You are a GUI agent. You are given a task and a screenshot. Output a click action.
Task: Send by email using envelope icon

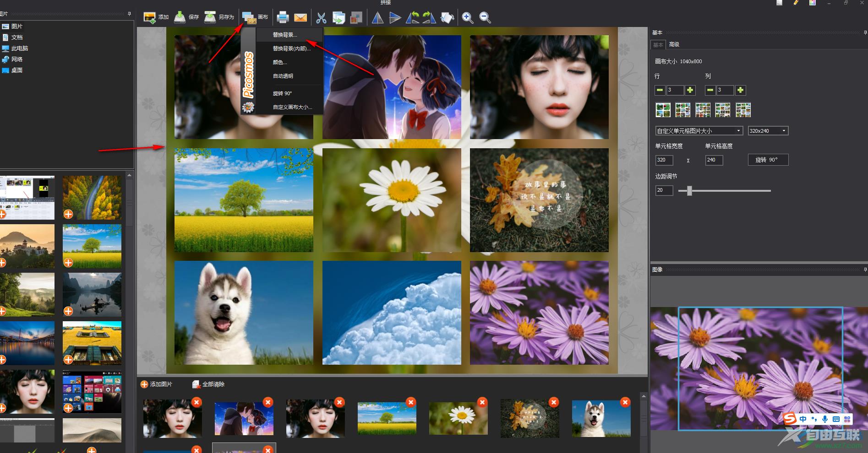pyautogui.click(x=300, y=17)
